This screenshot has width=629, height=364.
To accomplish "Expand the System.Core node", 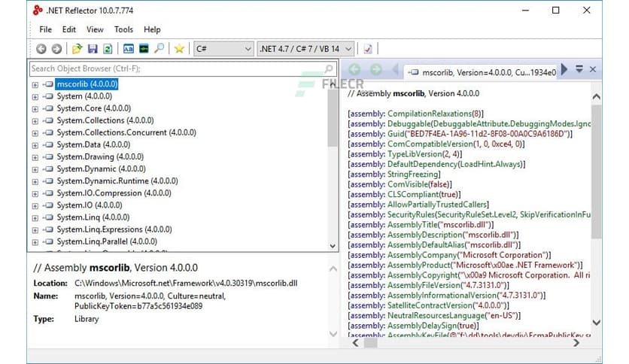I will pos(35,108).
